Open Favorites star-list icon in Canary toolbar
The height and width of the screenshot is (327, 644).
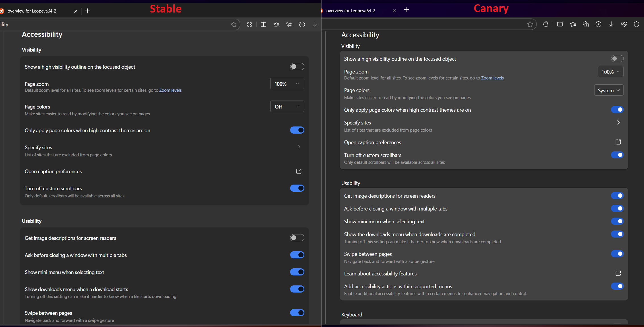pos(573,24)
